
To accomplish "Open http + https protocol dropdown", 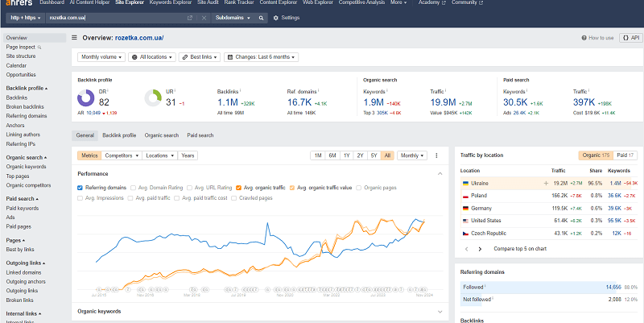I will (26, 18).
